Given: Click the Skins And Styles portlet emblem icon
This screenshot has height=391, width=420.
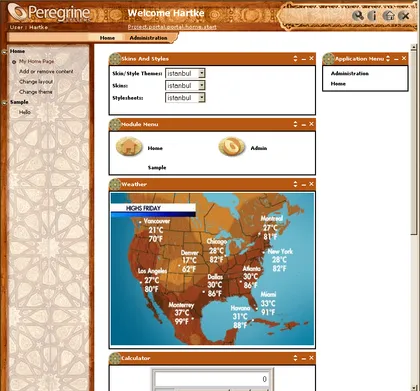Looking at the screenshot, I should (x=115, y=59).
